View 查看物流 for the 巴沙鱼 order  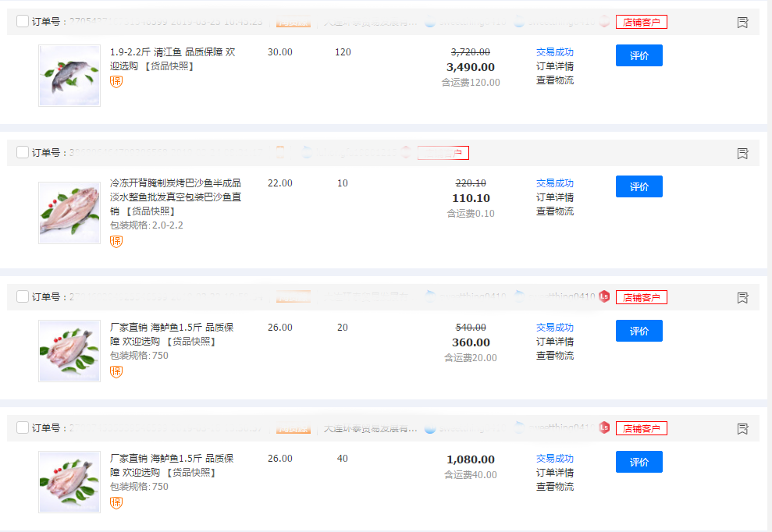click(x=554, y=211)
